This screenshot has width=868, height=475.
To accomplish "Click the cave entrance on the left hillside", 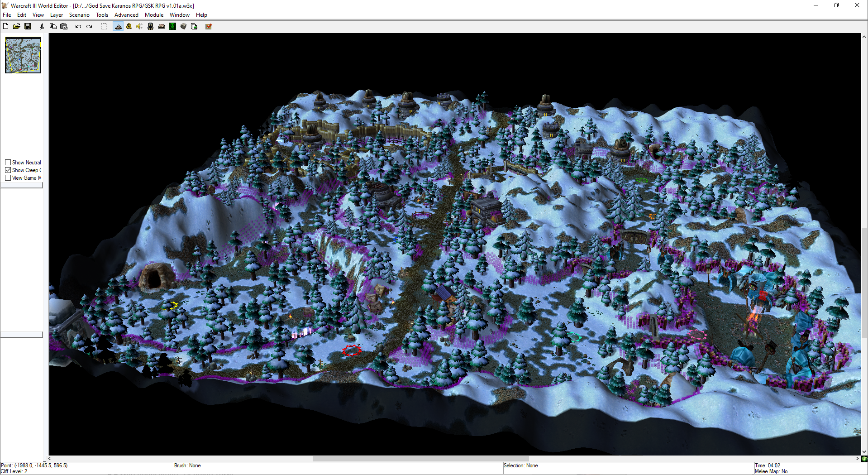I will (155, 277).
